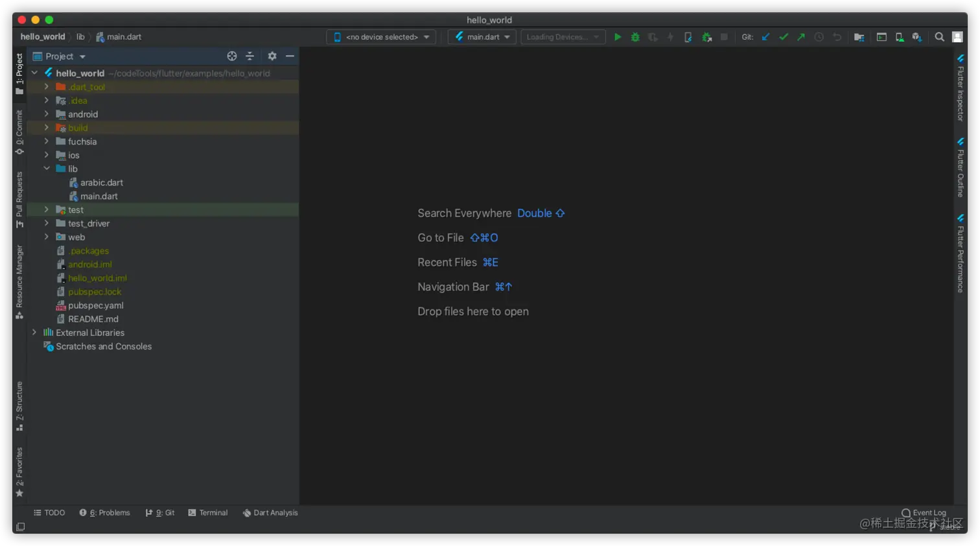
Task: Open Project Structure folder icon
Action: click(859, 37)
